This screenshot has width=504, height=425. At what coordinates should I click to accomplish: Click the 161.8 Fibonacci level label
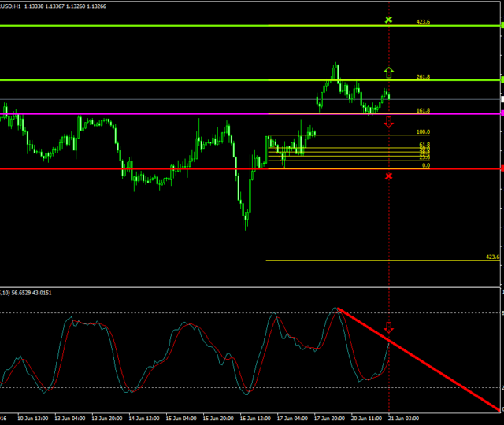(x=423, y=111)
